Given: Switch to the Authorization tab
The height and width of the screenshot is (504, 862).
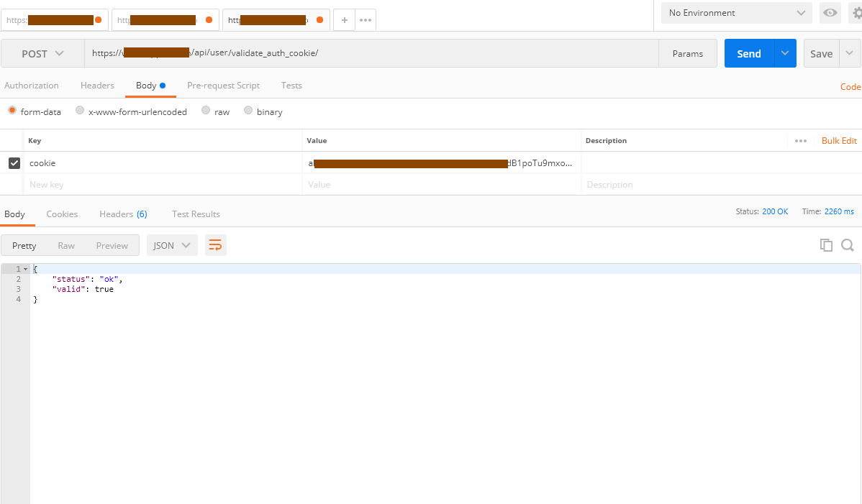Looking at the screenshot, I should [x=32, y=86].
